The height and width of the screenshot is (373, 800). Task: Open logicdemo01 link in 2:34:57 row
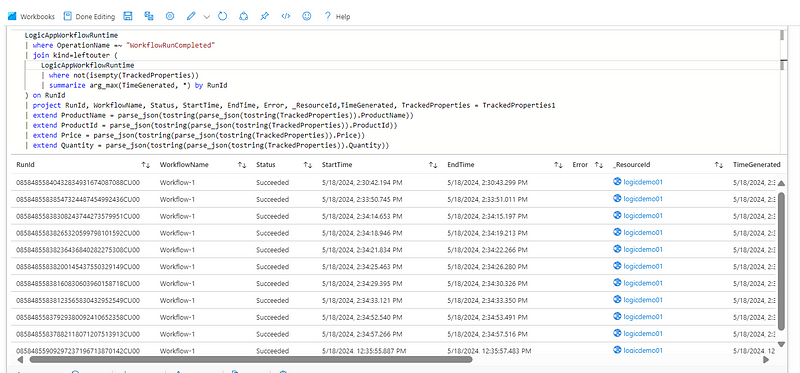(643, 333)
